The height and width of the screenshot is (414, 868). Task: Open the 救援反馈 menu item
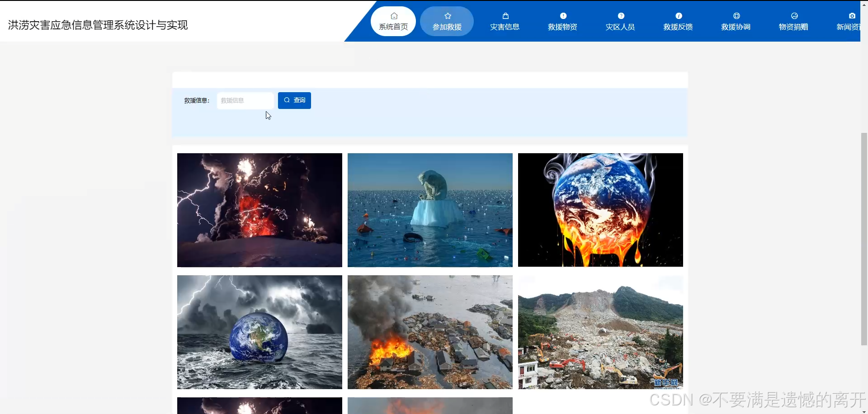[678, 21]
